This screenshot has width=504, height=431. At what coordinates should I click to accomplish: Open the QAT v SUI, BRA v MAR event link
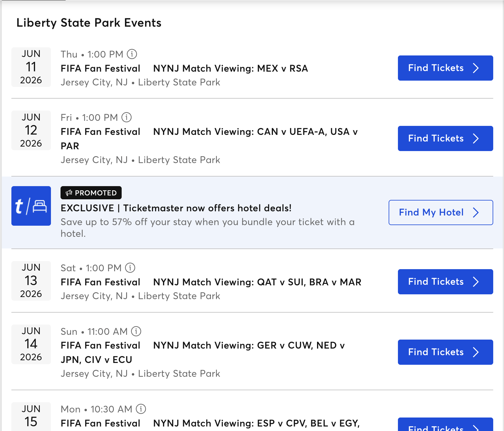click(x=211, y=282)
